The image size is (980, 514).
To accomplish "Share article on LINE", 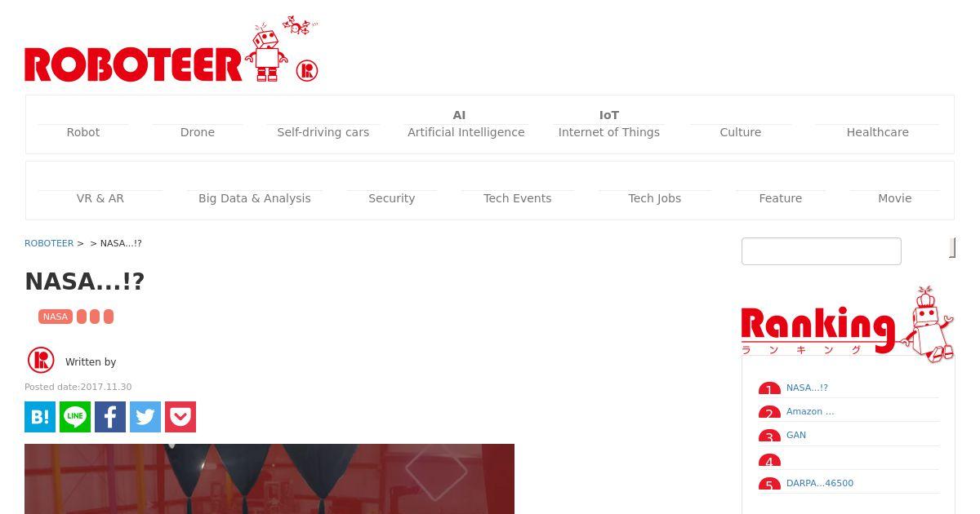I will click(x=75, y=417).
